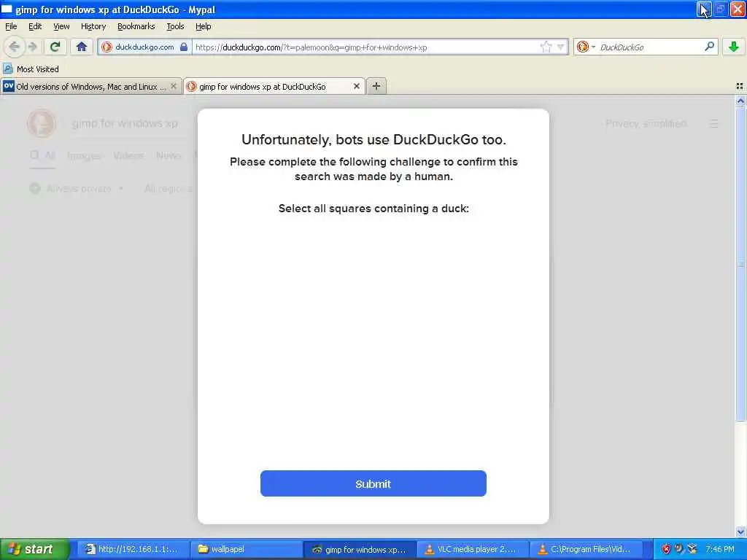
Task: Close the Old versions of Windows tab
Action: (174, 86)
